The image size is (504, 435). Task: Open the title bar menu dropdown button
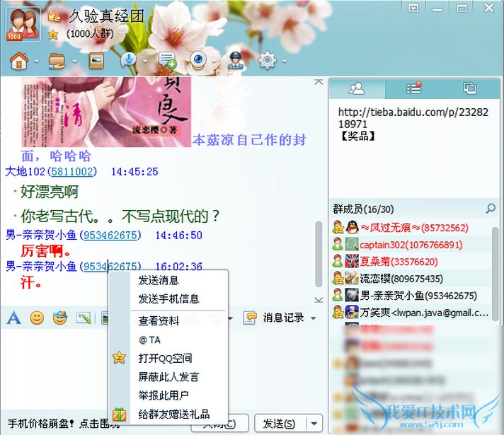click(413, 8)
